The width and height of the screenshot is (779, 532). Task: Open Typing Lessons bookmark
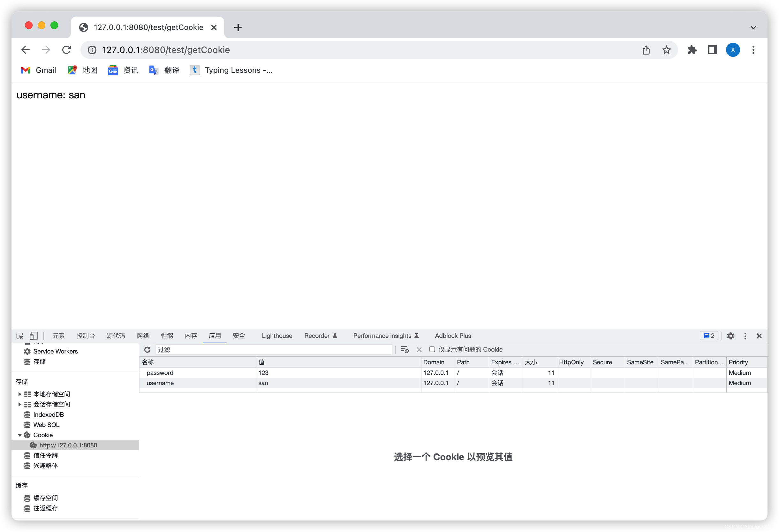231,70
